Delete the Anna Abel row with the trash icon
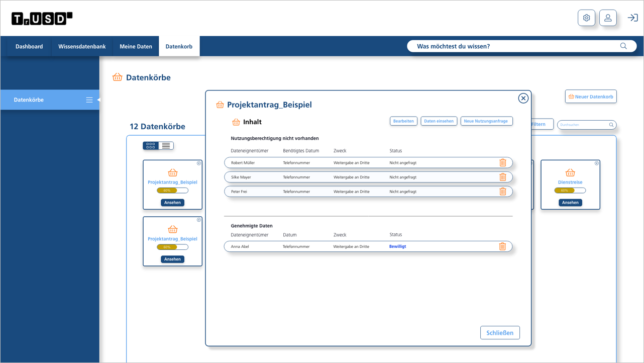The width and height of the screenshot is (644, 363). (x=502, y=246)
